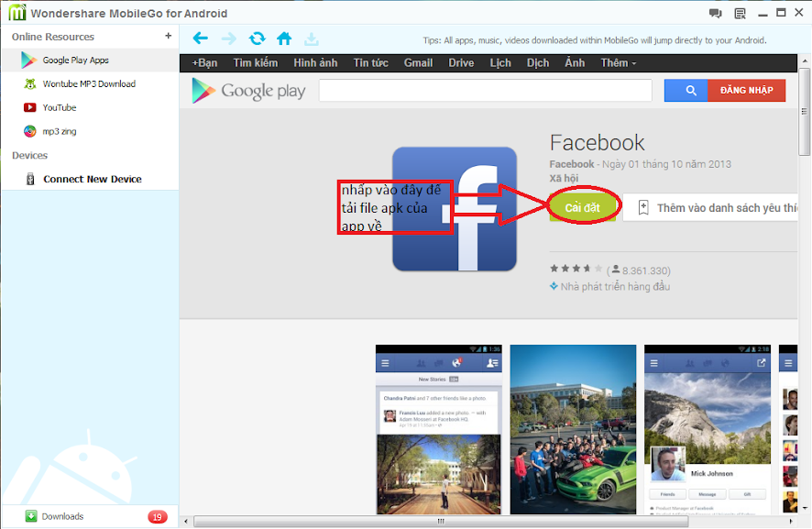Click the Facebook developer name link
Viewport: 812px width, 529px height.
click(x=572, y=164)
